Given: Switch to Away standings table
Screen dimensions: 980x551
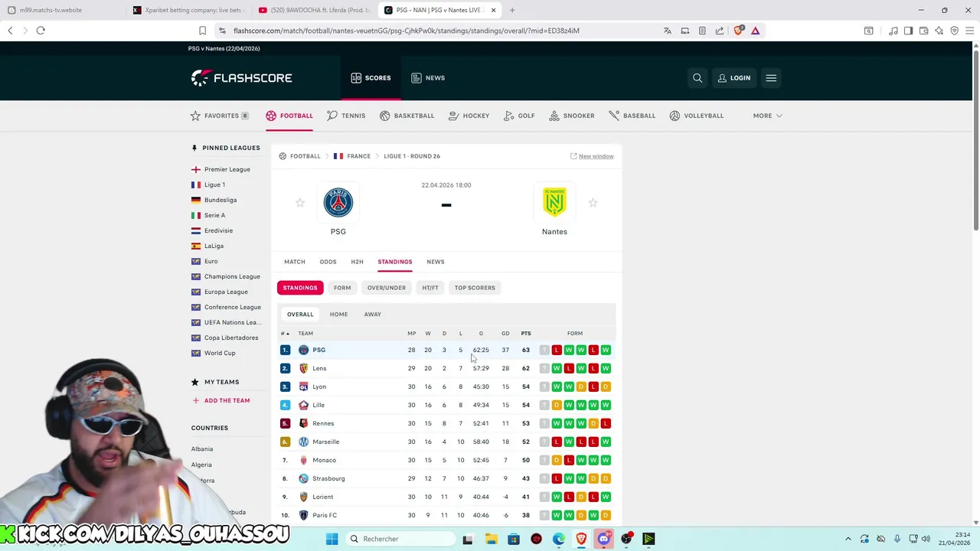Looking at the screenshot, I should tap(372, 315).
